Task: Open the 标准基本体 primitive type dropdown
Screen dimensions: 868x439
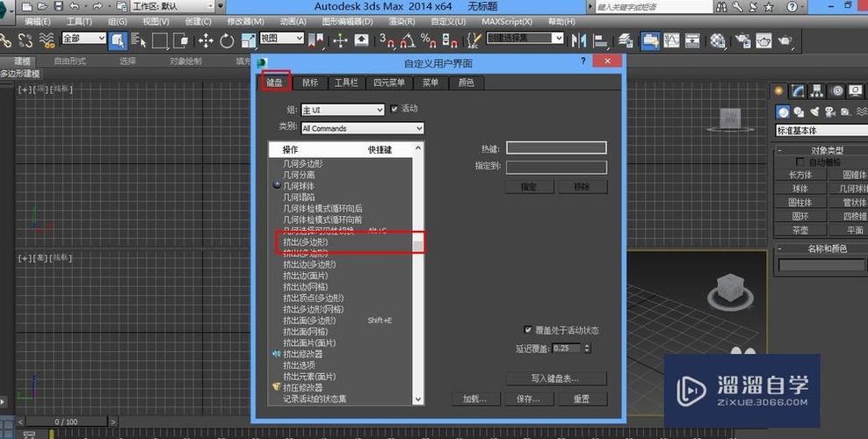Action: [821, 131]
